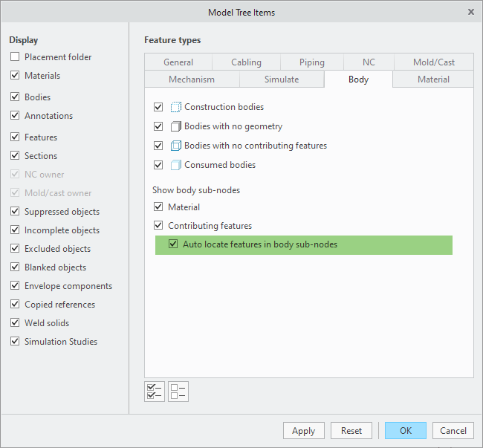Switch to the Mechanism tab
Screen dimensions: 483x448
[192, 79]
